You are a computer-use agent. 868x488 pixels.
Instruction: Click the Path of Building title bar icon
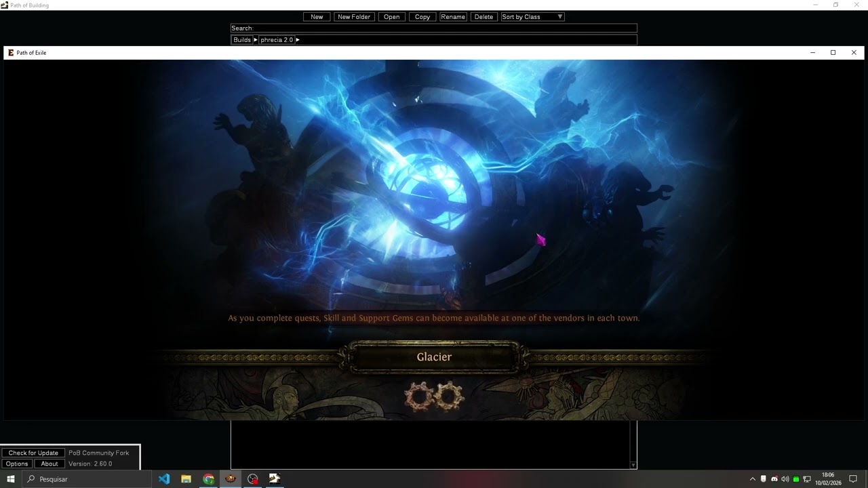5,5
